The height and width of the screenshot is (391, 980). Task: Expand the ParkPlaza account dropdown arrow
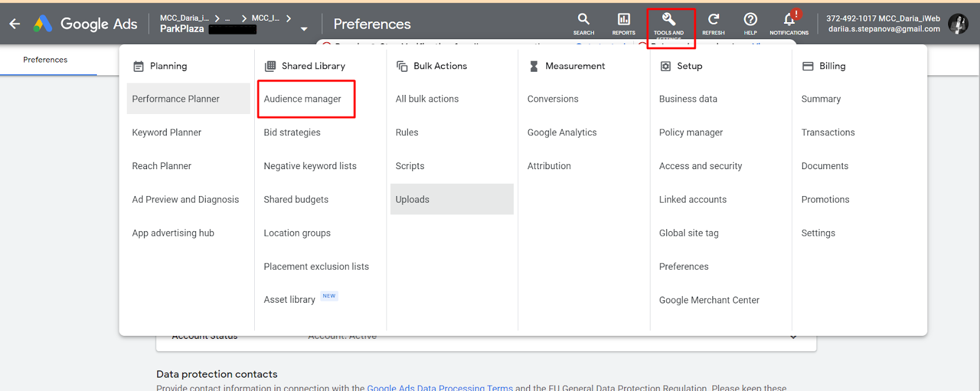click(x=304, y=29)
